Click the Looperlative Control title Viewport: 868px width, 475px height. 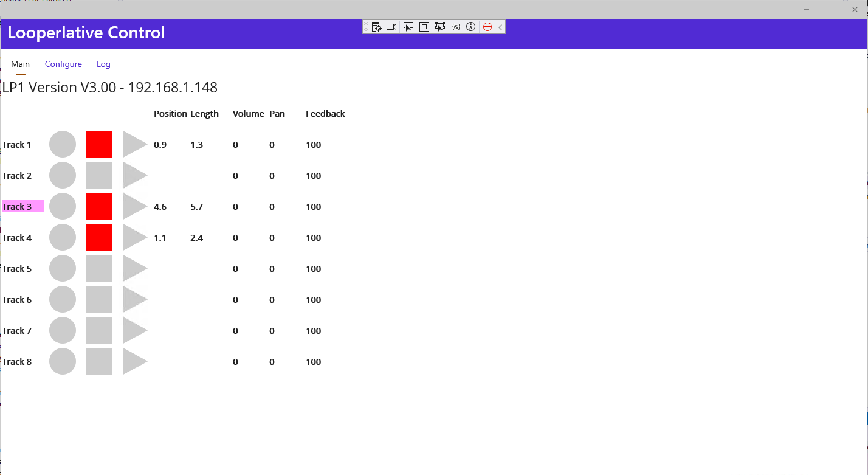pos(86,33)
